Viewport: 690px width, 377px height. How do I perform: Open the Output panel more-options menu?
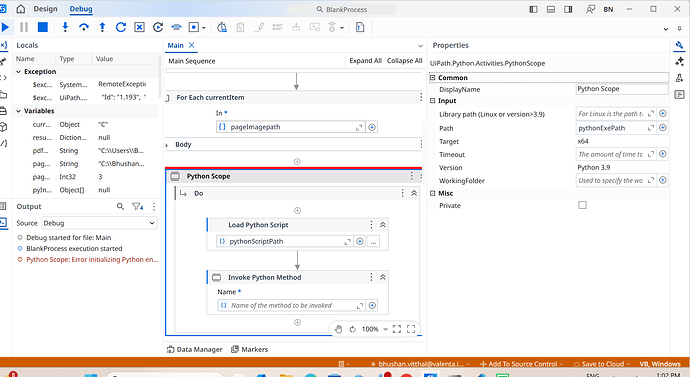click(154, 206)
